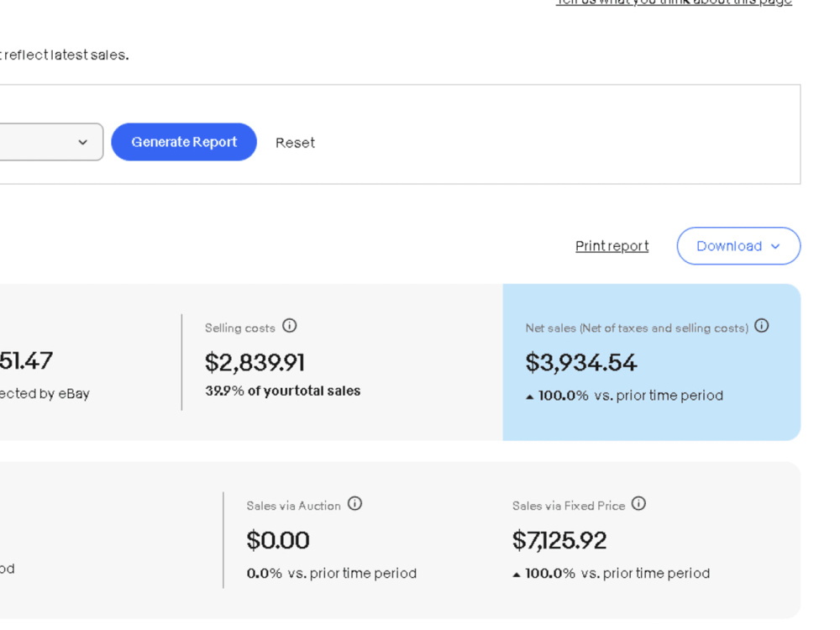Click the $0.00 auction sales amount

pos(278,540)
